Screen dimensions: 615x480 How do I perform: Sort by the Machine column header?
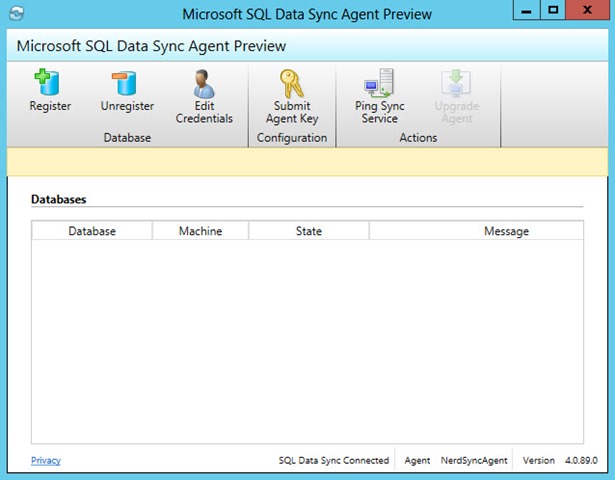[x=200, y=231]
